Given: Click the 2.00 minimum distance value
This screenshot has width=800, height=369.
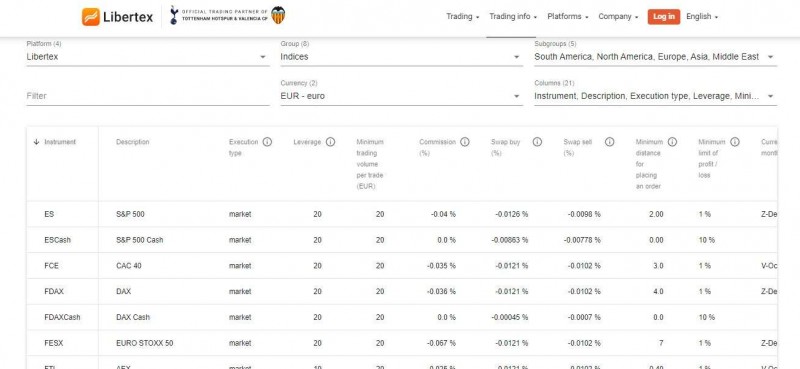Looking at the screenshot, I should tap(656, 214).
